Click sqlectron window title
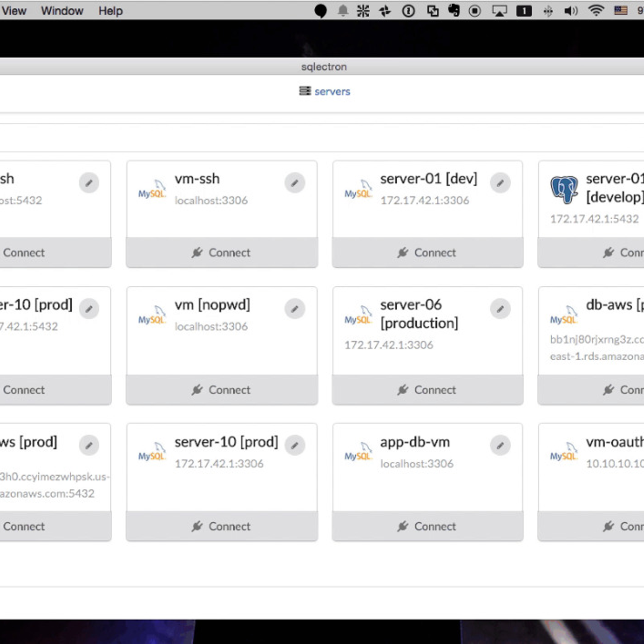The height and width of the screenshot is (644, 644). pyautogui.click(x=324, y=66)
